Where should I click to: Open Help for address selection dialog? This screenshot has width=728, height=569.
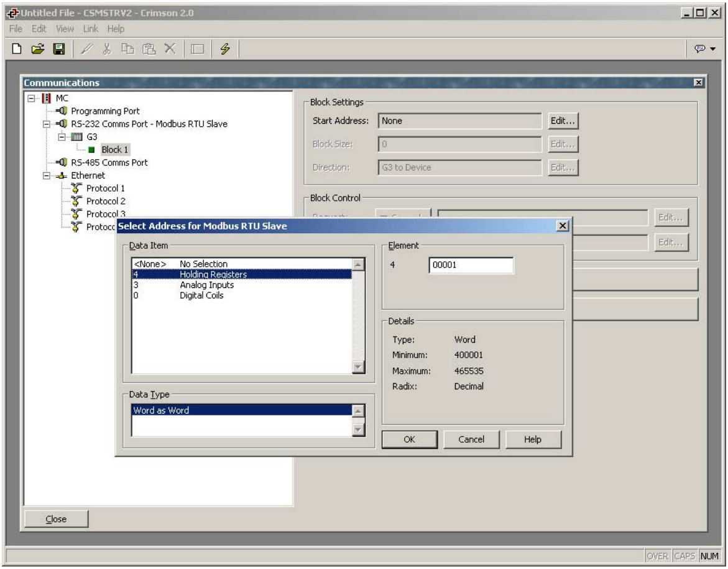533,439
